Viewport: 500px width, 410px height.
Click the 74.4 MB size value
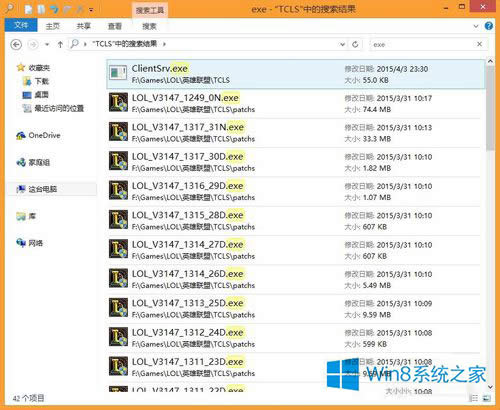(377, 110)
